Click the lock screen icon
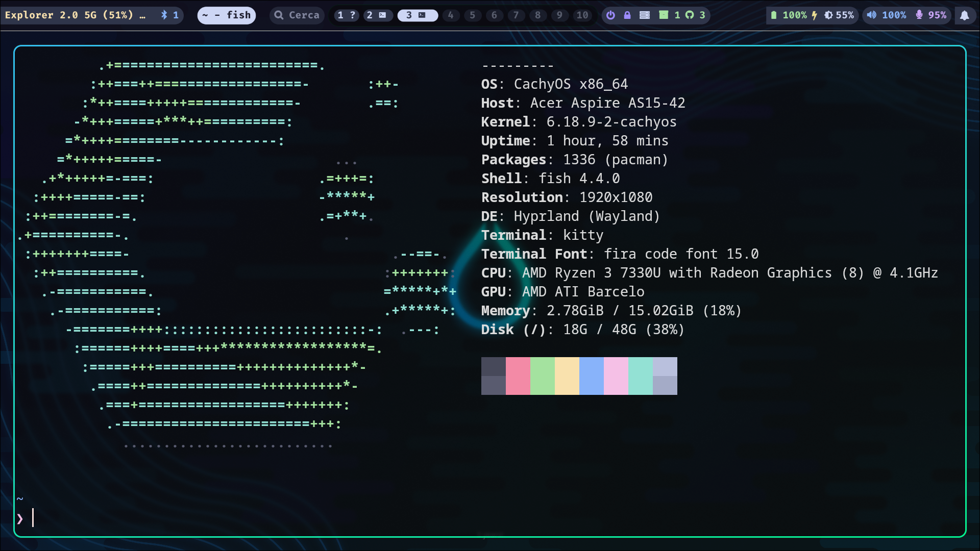The height and width of the screenshot is (551, 980). pyautogui.click(x=627, y=15)
